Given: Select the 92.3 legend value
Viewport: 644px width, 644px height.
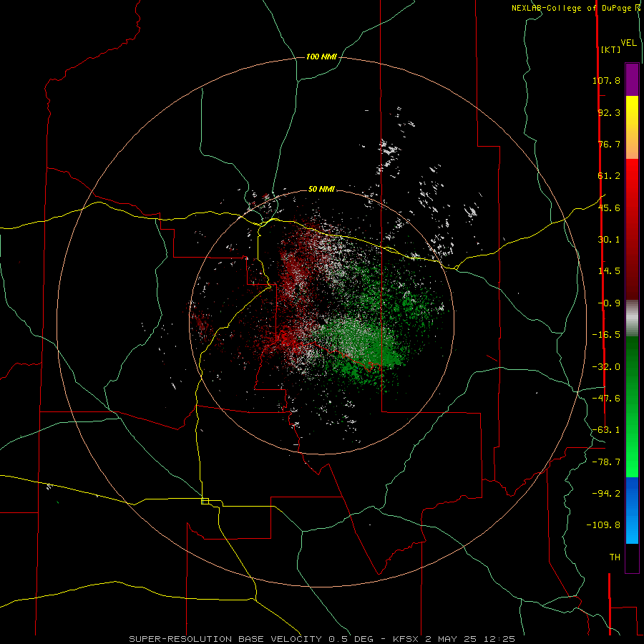Looking at the screenshot, I should coord(609,112).
